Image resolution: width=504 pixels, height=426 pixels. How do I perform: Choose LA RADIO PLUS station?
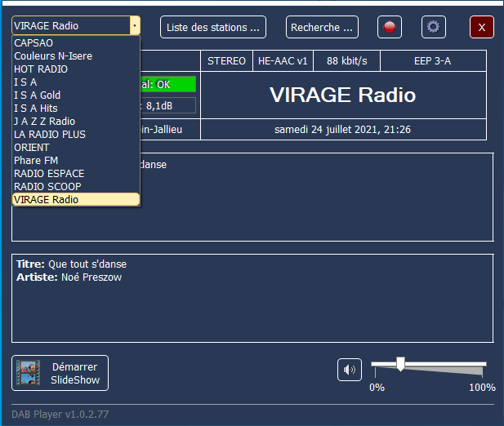pos(76,134)
